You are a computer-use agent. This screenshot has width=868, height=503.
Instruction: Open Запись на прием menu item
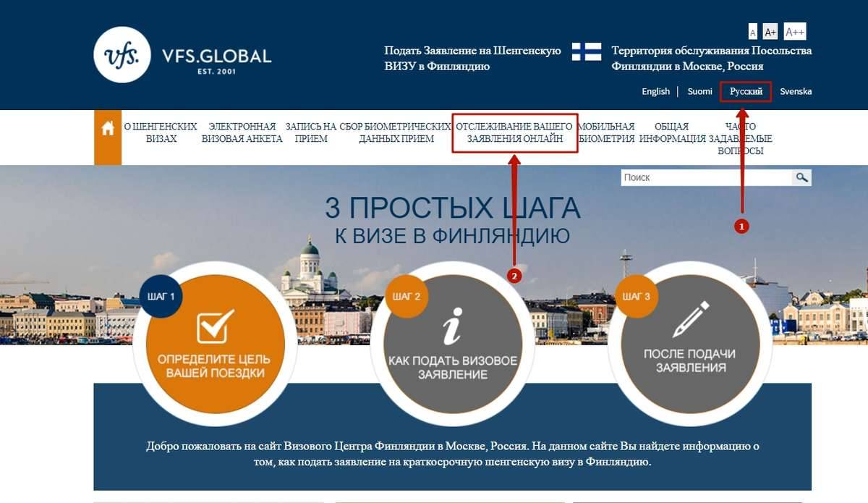click(x=311, y=132)
